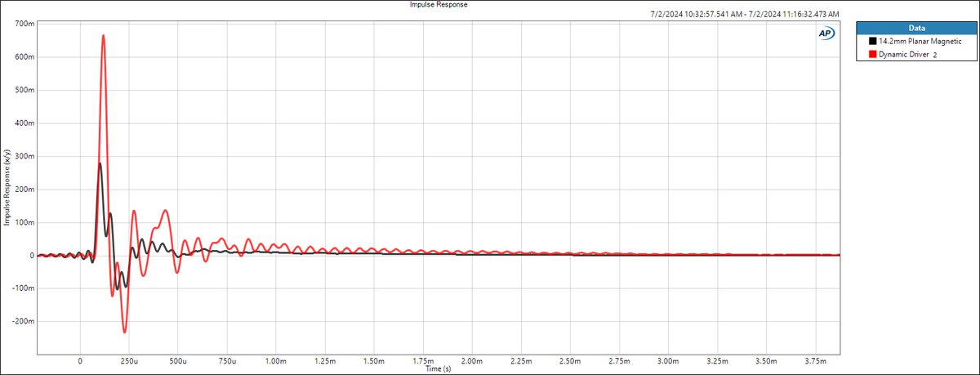Click the black trace's highest peak
Screen dimensions: 980x375
click(x=100, y=163)
